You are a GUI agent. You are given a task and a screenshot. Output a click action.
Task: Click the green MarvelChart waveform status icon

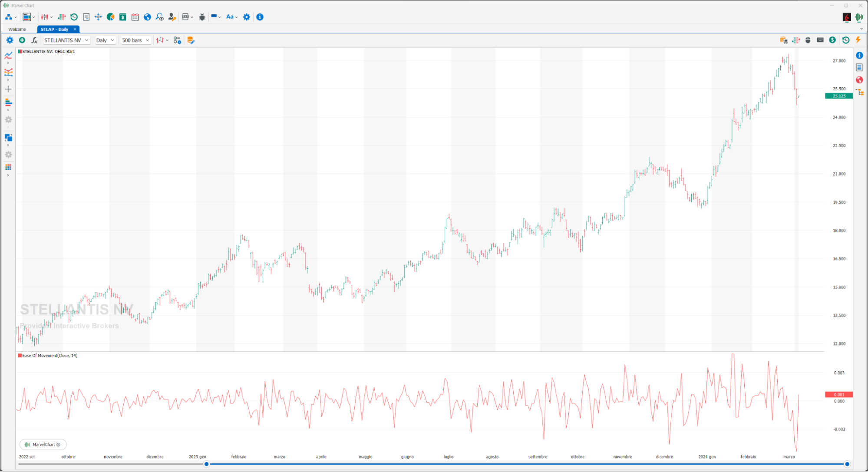859,17
